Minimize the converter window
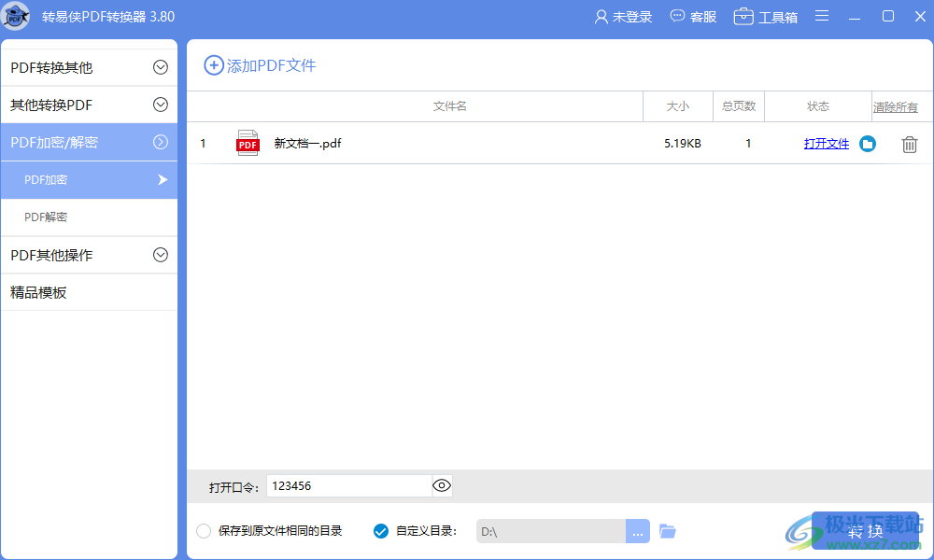Viewport: 934px width, 560px height. 855,17
